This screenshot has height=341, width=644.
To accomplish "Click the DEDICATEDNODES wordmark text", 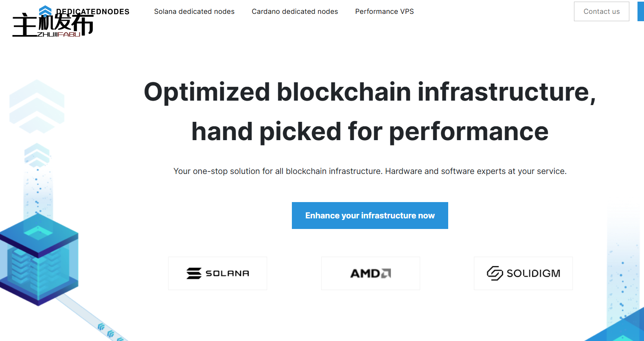I will 93,11.
